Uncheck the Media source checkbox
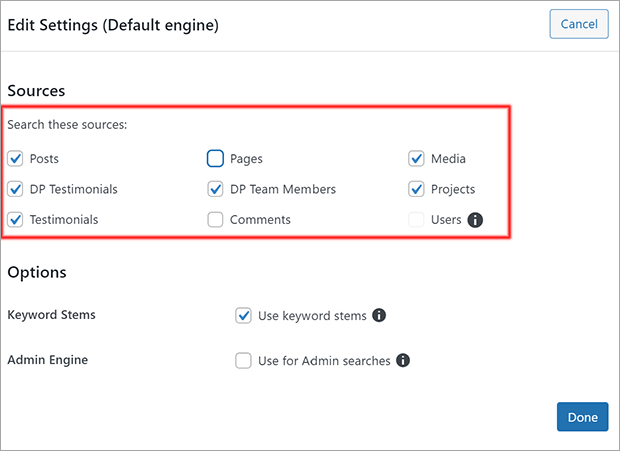This screenshot has width=620, height=451. tap(416, 159)
